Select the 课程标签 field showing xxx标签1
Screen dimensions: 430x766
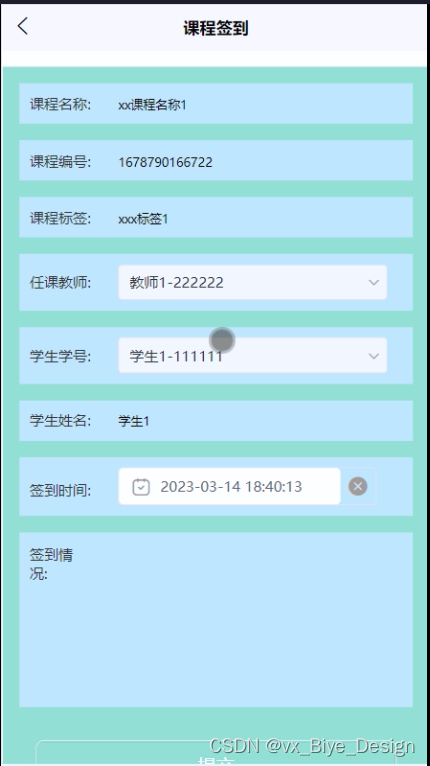[216, 217]
